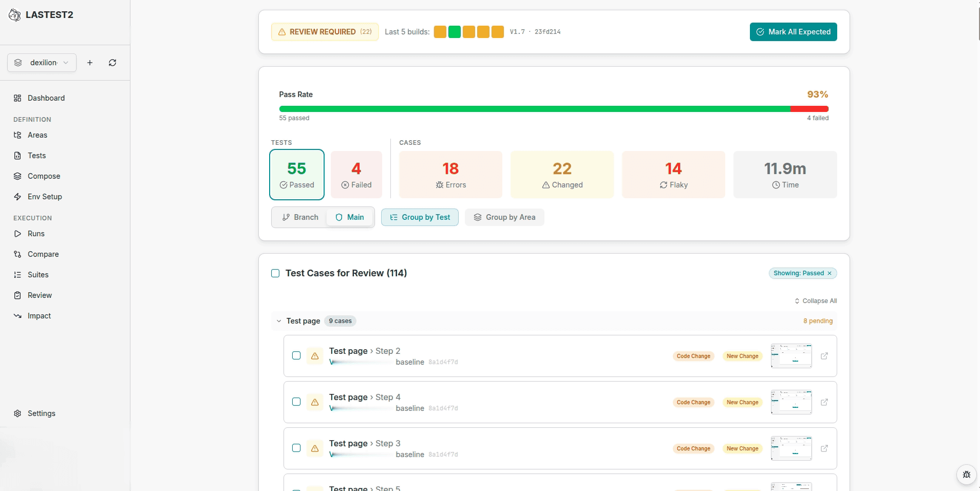Click New Change tag on Step 2
980x491 pixels.
[x=742, y=356]
